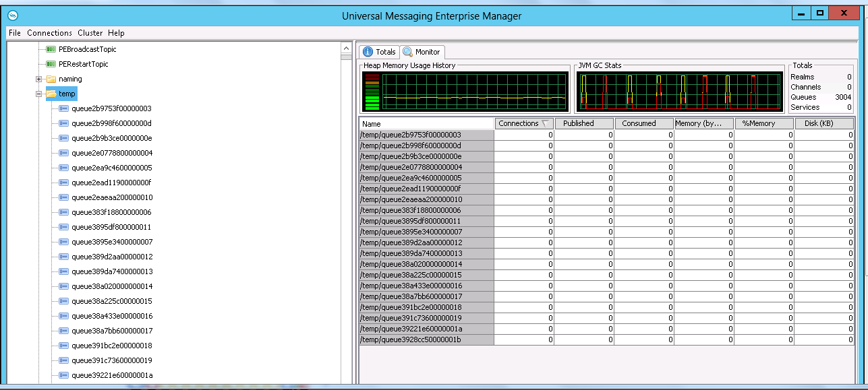
Task: Click queue icon beside queue383f18800000006
Action: point(64,212)
